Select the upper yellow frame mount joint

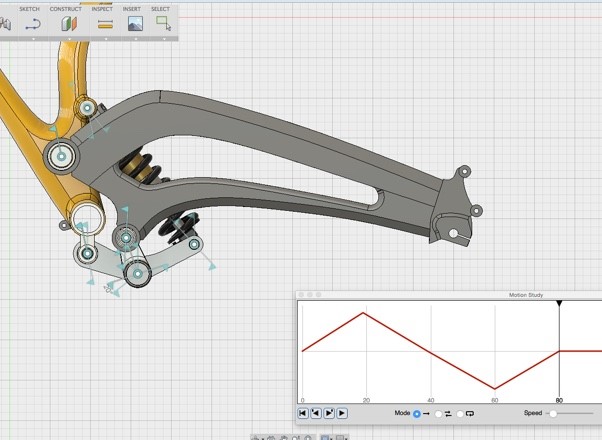click(87, 108)
